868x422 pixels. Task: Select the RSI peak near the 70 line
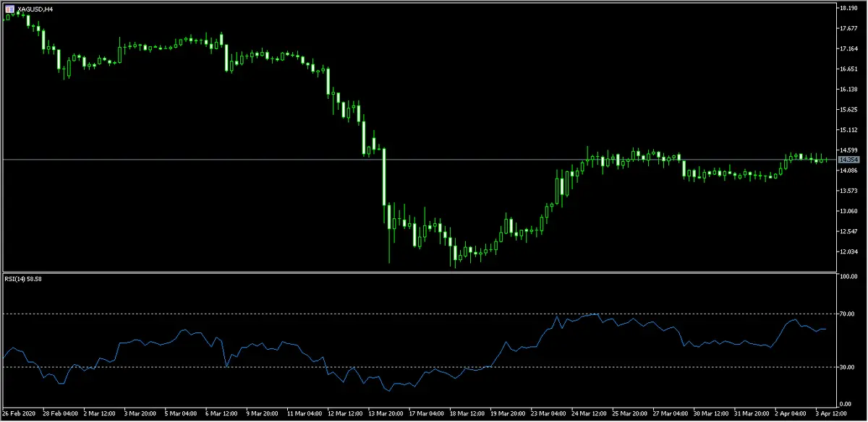595,315
